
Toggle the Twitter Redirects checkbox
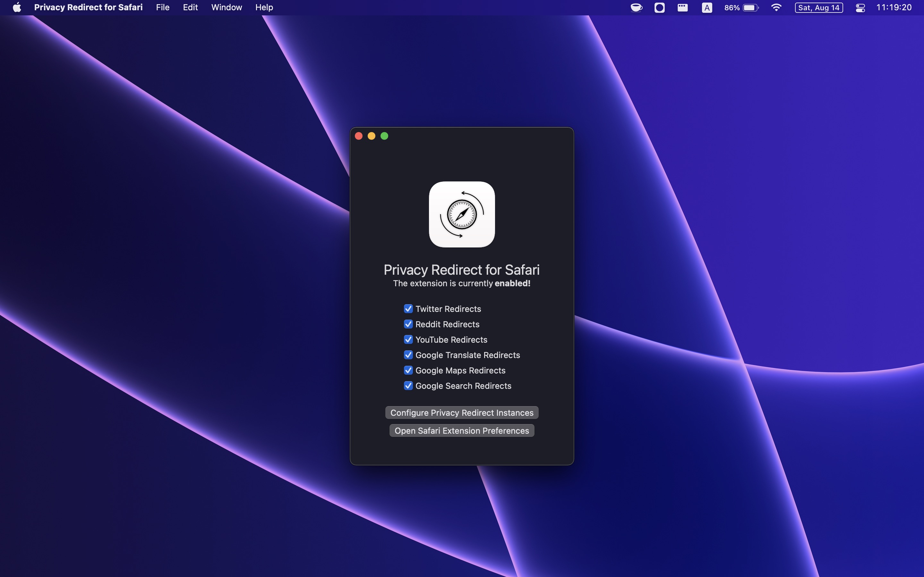pos(408,308)
